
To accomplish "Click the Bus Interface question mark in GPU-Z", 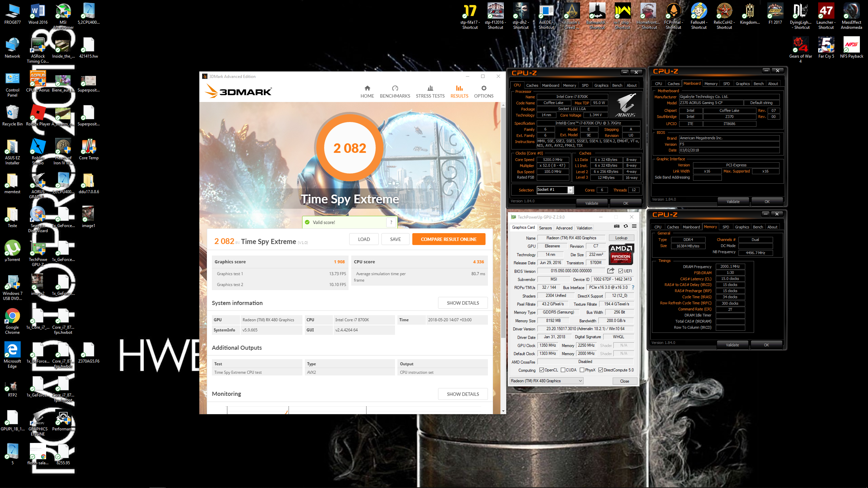I will [x=633, y=287].
